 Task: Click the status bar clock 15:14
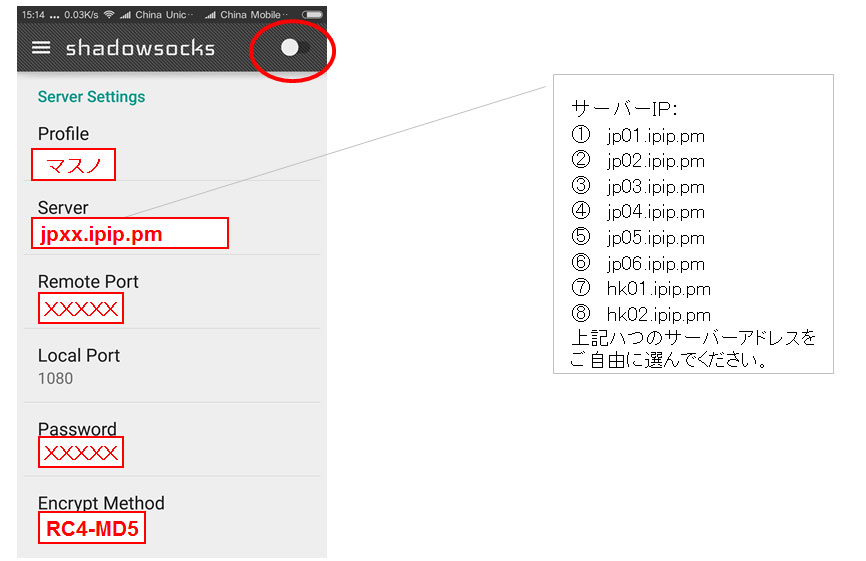(x=33, y=15)
